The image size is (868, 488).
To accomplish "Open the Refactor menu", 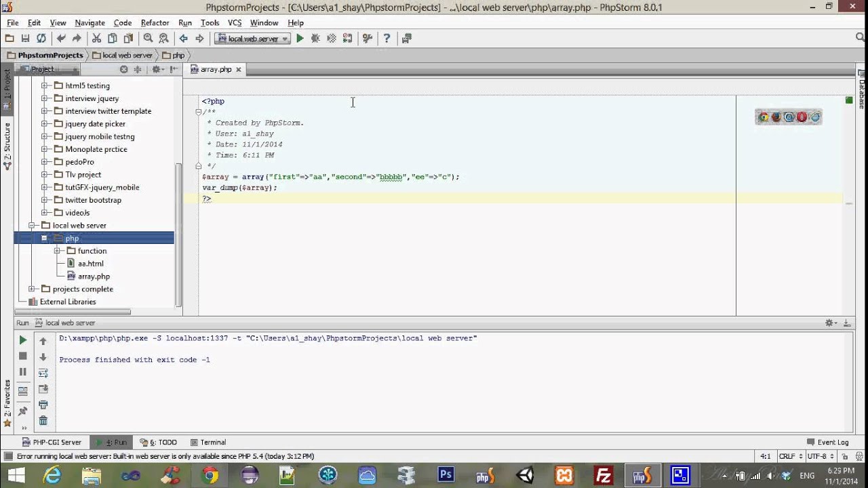I will coord(155,22).
